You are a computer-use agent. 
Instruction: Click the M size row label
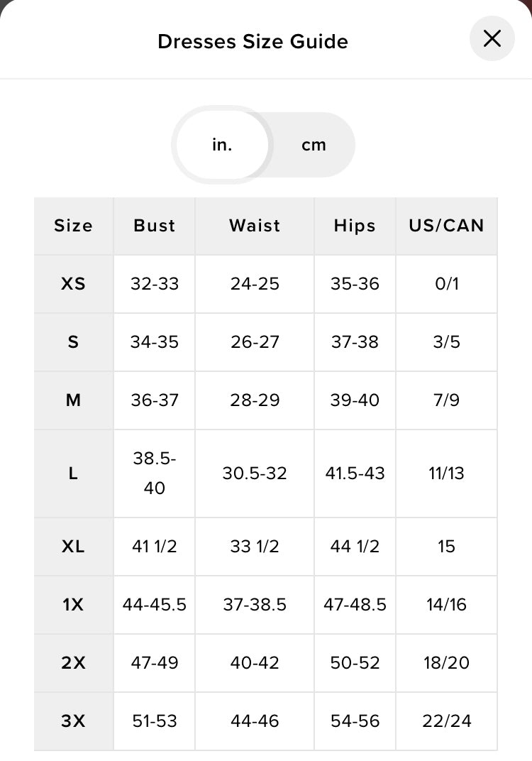pyautogui.click(x=73, y=400)
